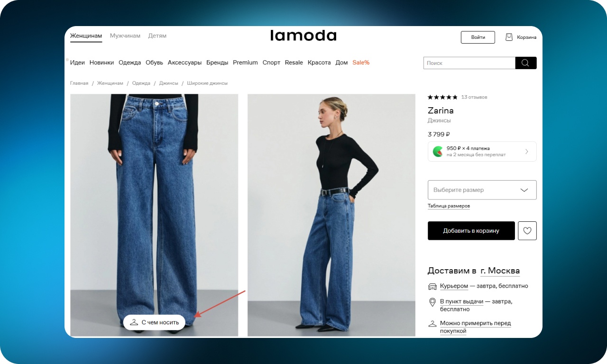This screenshot has width=607, height=364.
Task: Click the Добавить в корзину button
Action: click(x=471, y=231)
